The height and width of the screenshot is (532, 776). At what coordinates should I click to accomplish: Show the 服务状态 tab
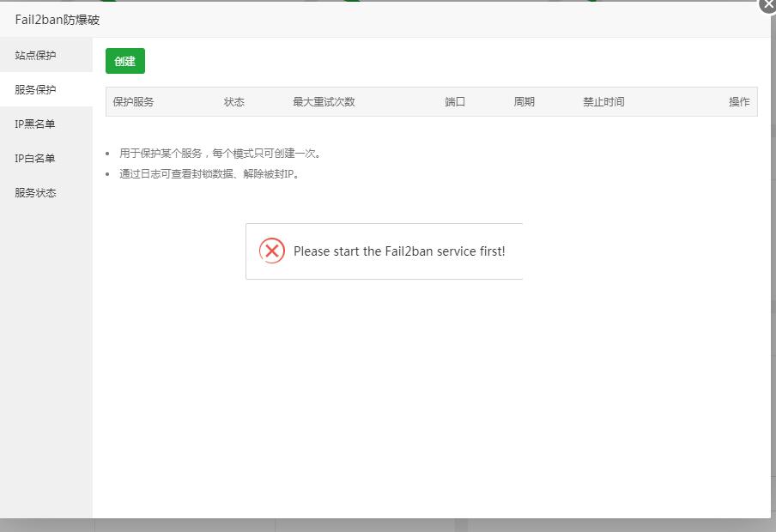pyautogui.click(x=46, y=192)
